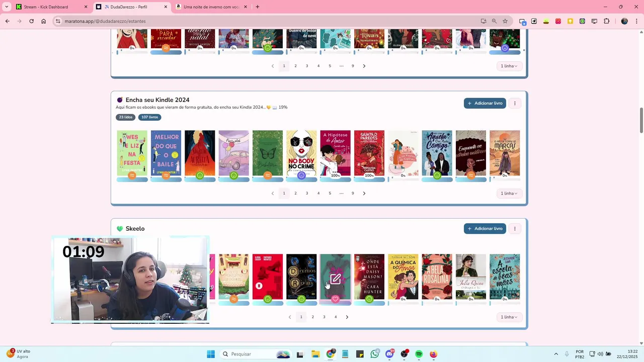Open the '1 linha' dropdown in the top shelf

(509, 66)
